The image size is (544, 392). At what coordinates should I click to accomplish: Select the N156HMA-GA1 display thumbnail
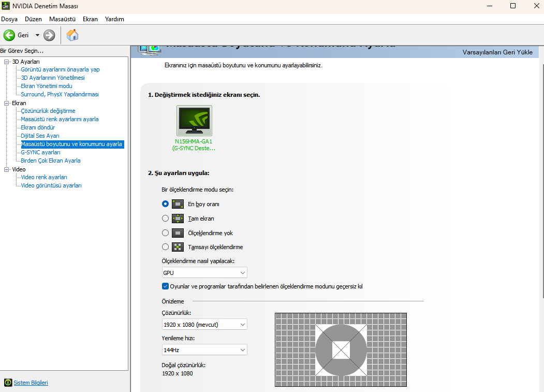pos(194,121)
